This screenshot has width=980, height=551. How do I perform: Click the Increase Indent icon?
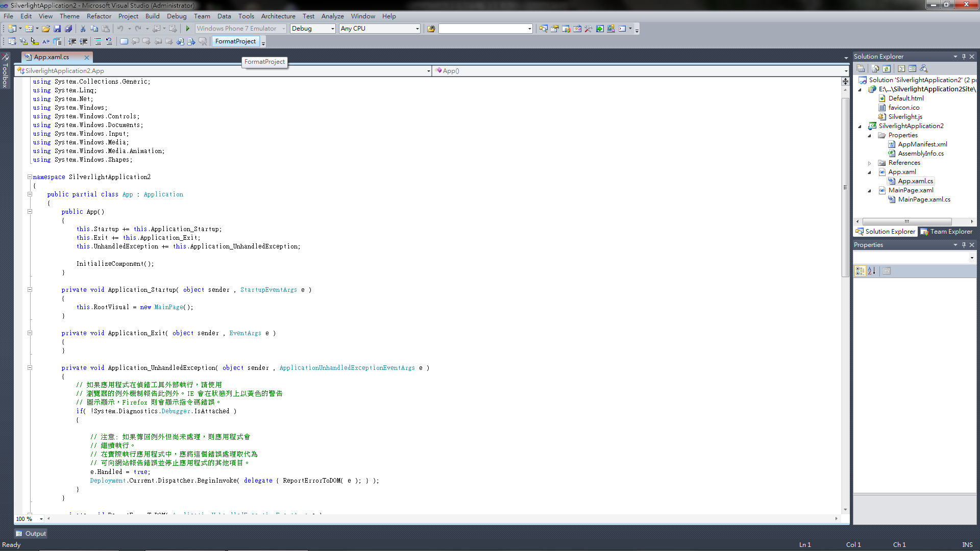84,41
